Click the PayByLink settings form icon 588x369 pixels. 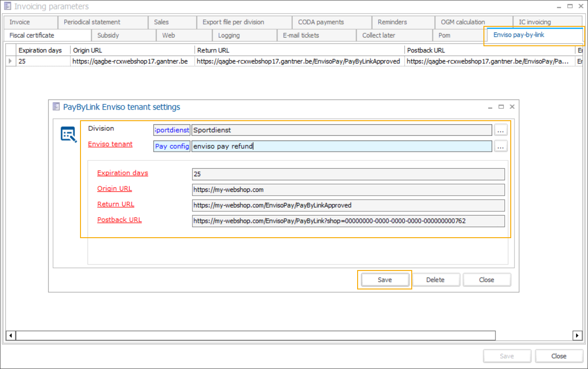point(69,135)
